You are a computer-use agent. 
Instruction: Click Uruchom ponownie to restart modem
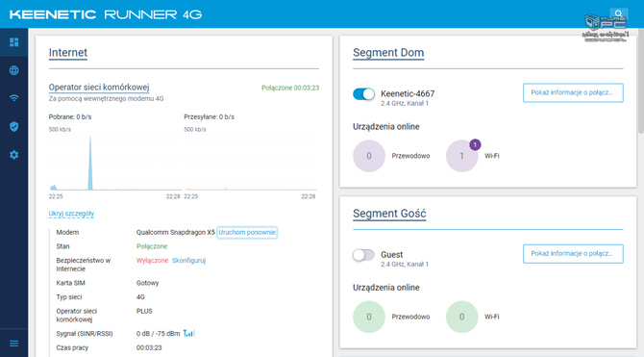tap(247, 232)
